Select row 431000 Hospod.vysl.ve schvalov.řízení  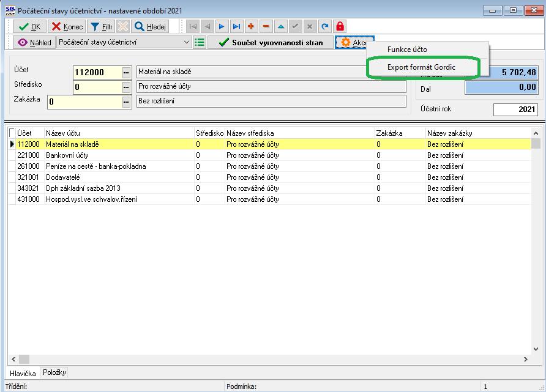click(270, 199)
